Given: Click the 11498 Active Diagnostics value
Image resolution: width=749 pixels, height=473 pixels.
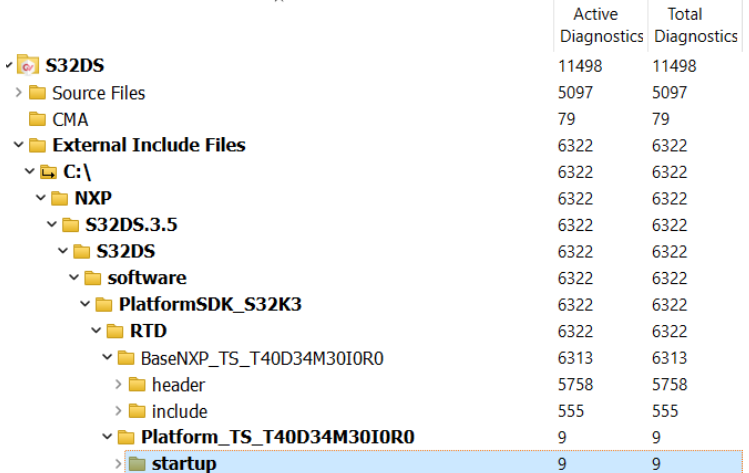Looking at the screenshot, I should point(580,66).
